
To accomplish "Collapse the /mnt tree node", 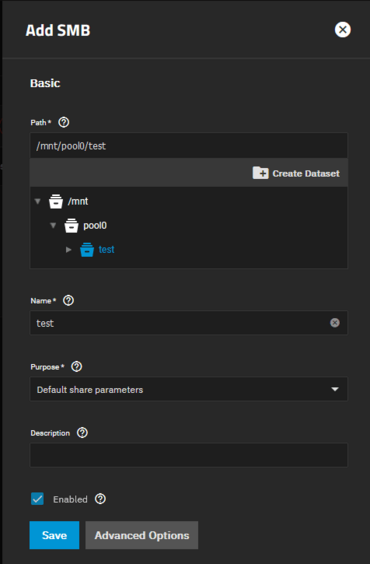I will (38, 201).
